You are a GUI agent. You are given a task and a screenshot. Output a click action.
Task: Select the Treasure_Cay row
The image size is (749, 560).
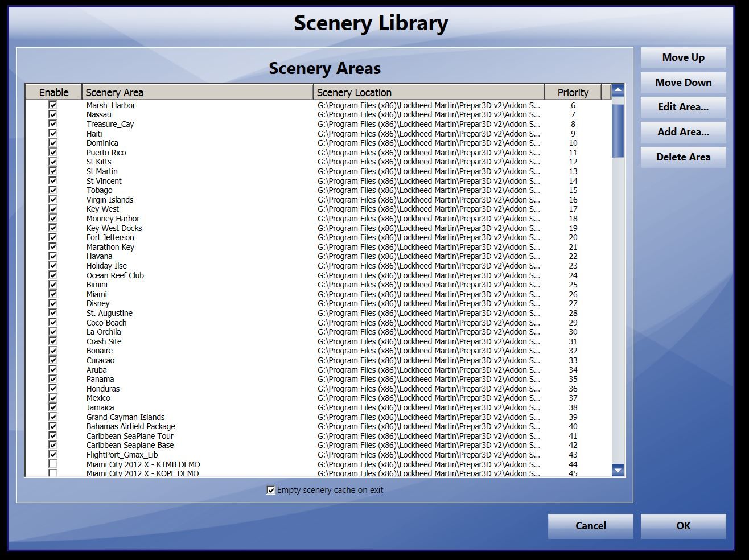(x=318, y=124)
